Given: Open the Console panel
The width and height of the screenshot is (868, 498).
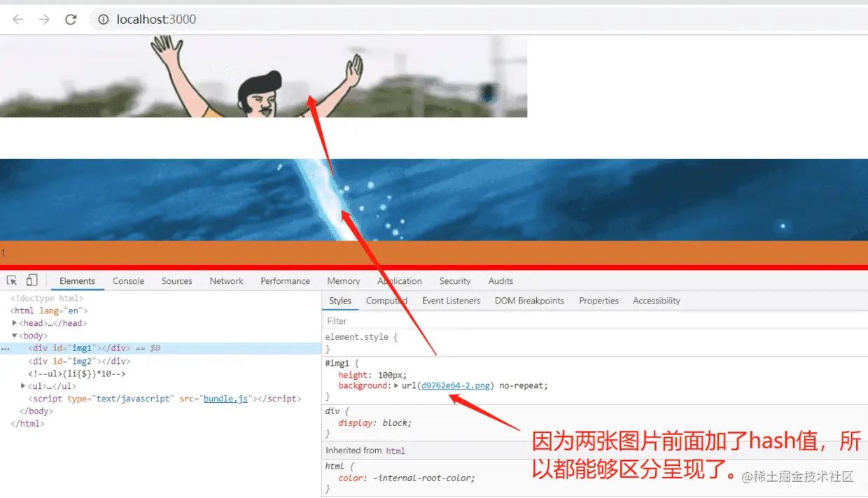Looking at the screenshot, I should point(128,281).
